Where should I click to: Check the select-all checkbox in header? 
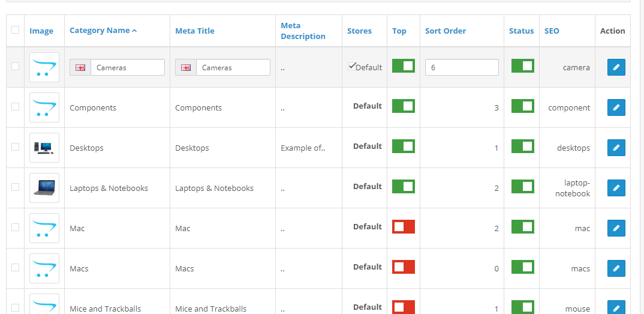15,30
